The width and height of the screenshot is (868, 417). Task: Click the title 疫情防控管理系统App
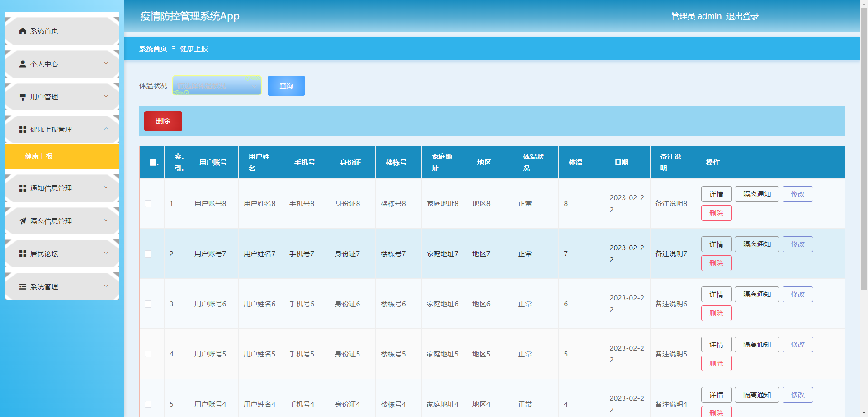(x=190, y=16)
